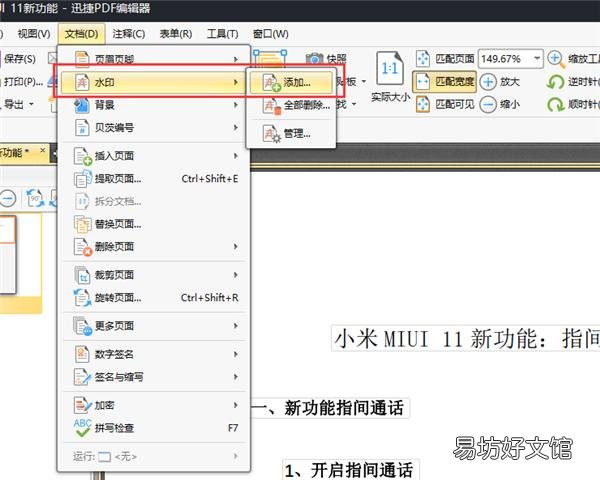600x480 pixels.
Task: Expand the 页眉页脚 submenu arrow
Action: point(236,59)
